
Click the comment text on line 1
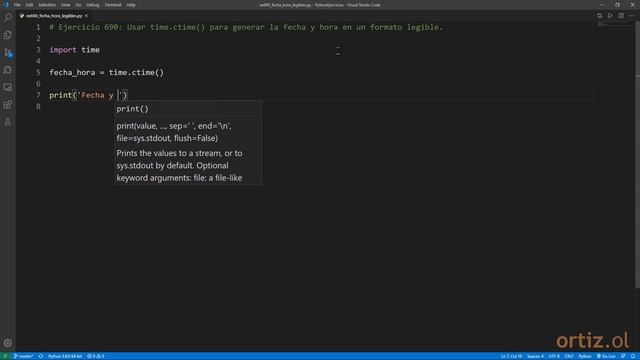tap(246, 27)
